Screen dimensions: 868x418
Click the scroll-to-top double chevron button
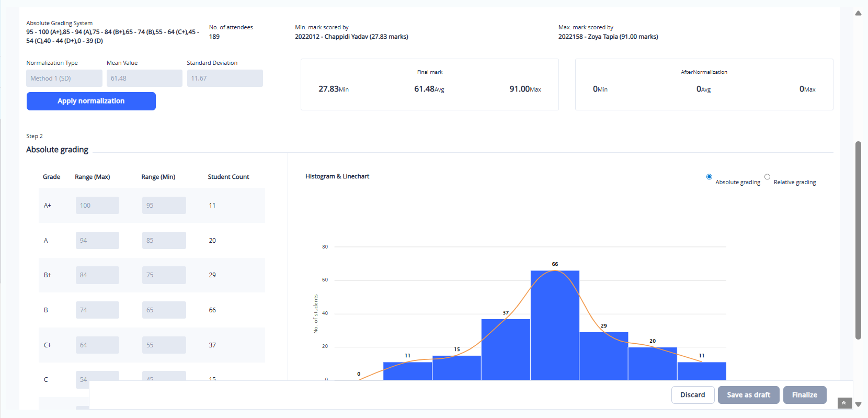pyautogui.click(x=844, y=403)
